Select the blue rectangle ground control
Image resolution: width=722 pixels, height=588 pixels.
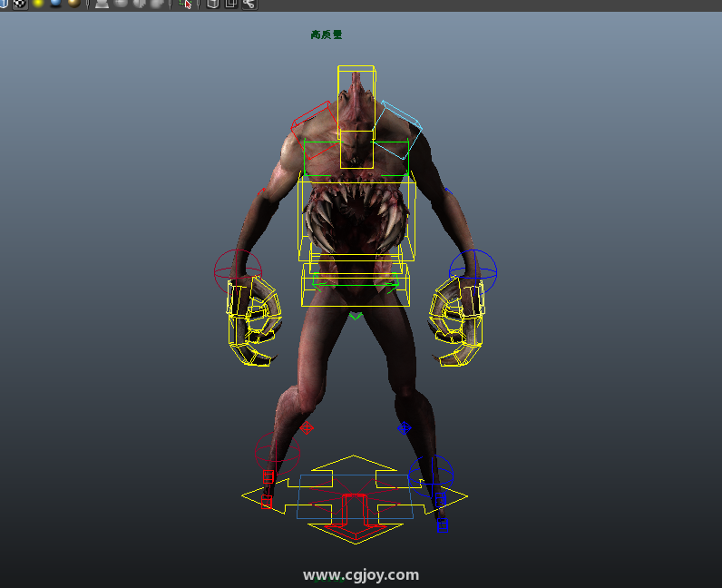coord(355,496)
